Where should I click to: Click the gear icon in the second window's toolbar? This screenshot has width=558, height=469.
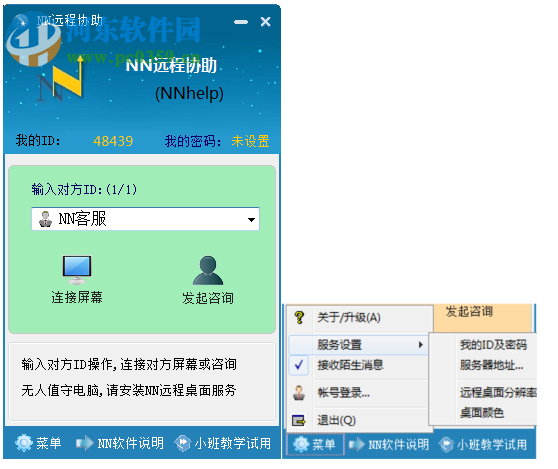point(301,444)
